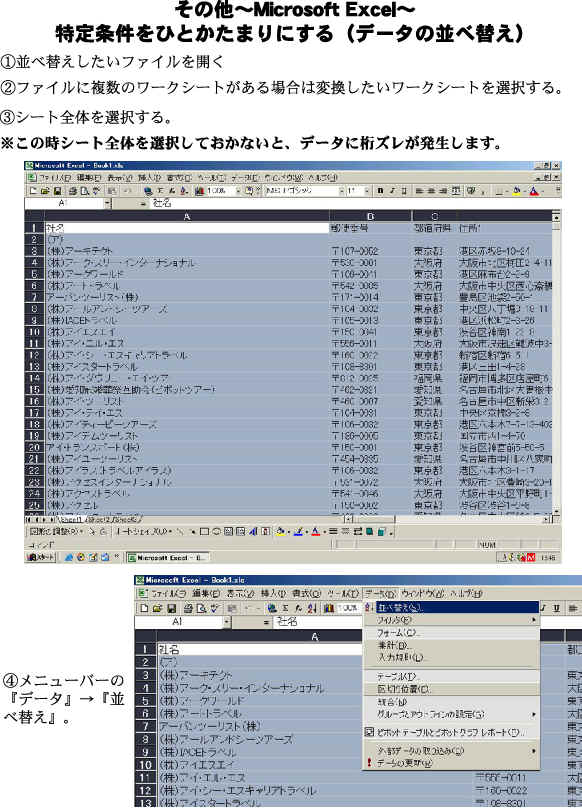Open オートシェイプ dropdown in drawing toolbar

[x=142, y=531]
